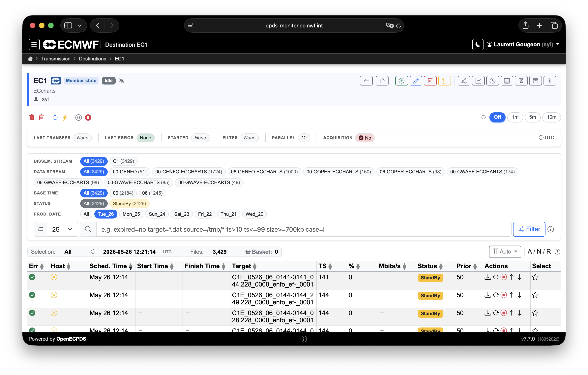Select 00-GWAVE-ECCHARTS (85) data stream

point(138,182)
